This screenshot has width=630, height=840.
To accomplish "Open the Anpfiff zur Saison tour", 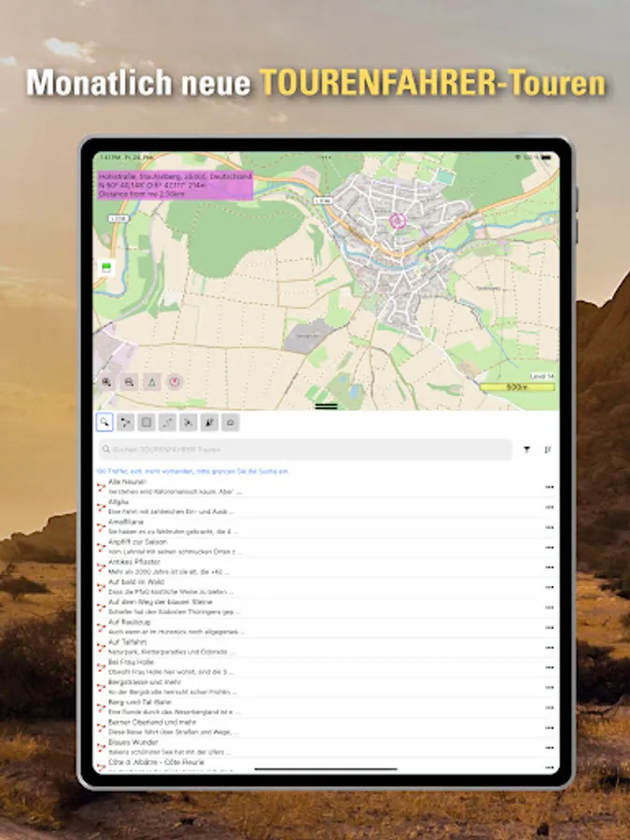I will [327, 547].
